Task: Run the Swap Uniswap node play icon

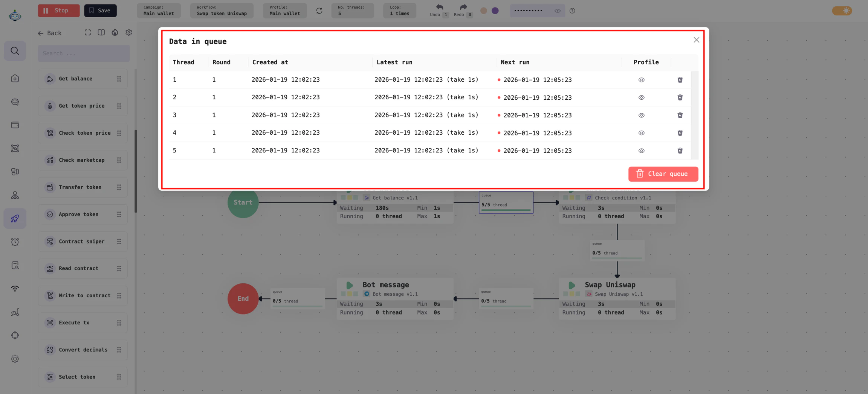Action: click(x=572, y=285)
